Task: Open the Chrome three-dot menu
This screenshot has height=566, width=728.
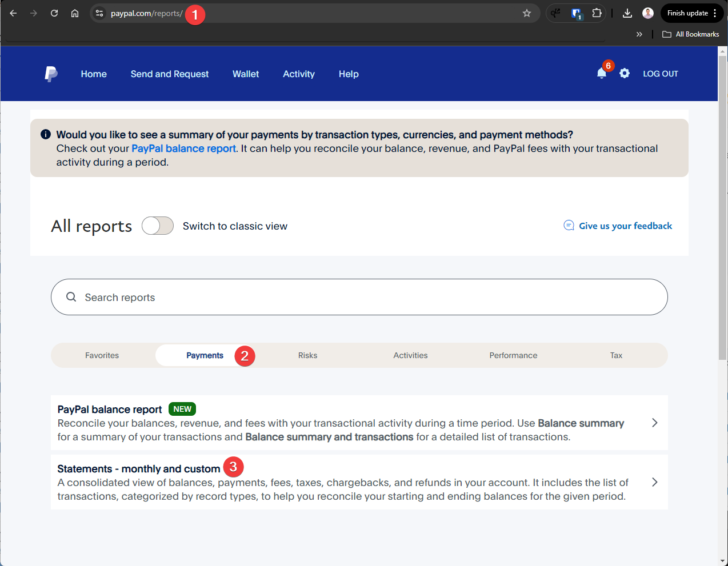Action: 715,13
